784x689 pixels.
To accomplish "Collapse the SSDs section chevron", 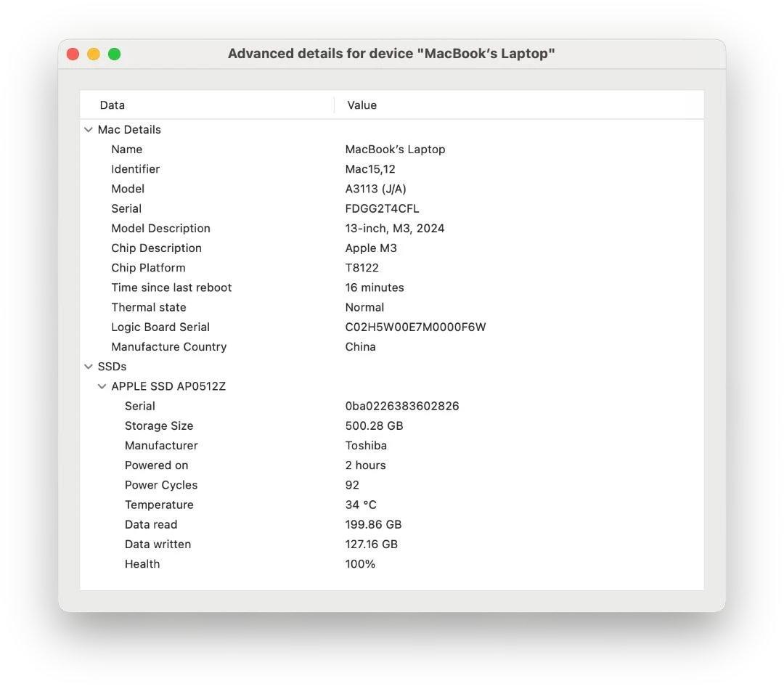I will click(88, 366).
